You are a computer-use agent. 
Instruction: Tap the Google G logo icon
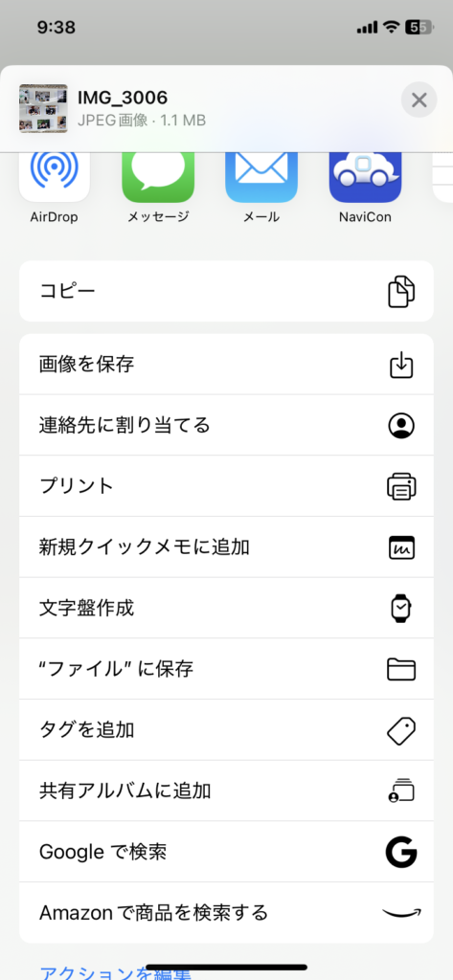point(401,853)
